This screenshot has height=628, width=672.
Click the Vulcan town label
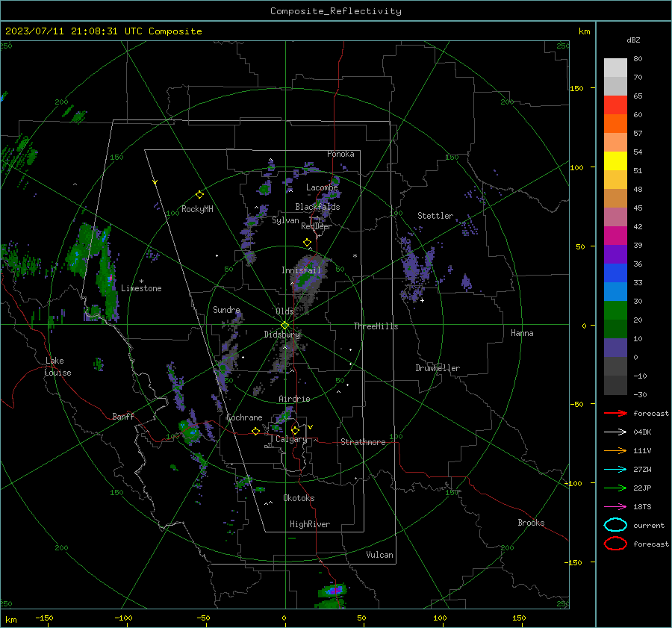[379, 555]
